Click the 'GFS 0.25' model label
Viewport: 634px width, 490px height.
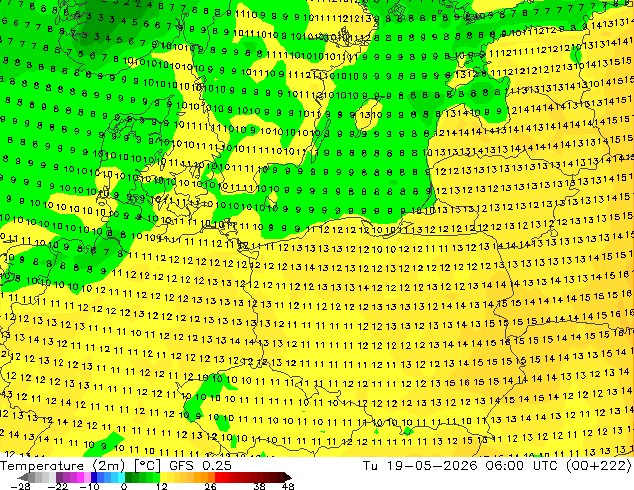200,466
